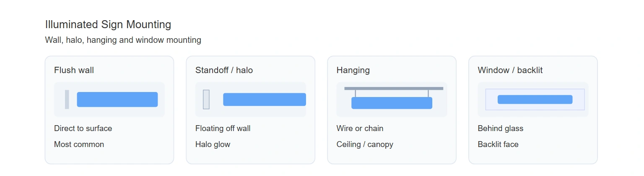Click the ceiling bar in Hanging diagram
This screenshot has height=176, width=644.
394,88
